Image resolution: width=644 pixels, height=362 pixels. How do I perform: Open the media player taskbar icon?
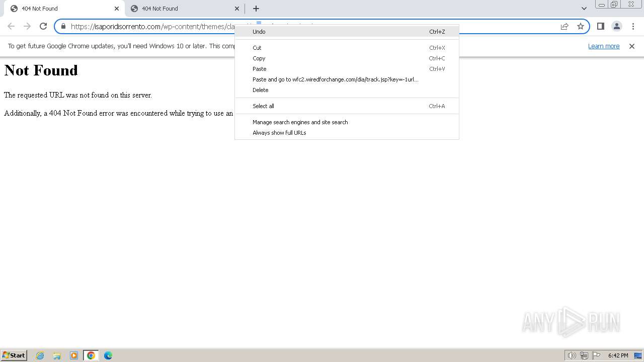(74, 355)
